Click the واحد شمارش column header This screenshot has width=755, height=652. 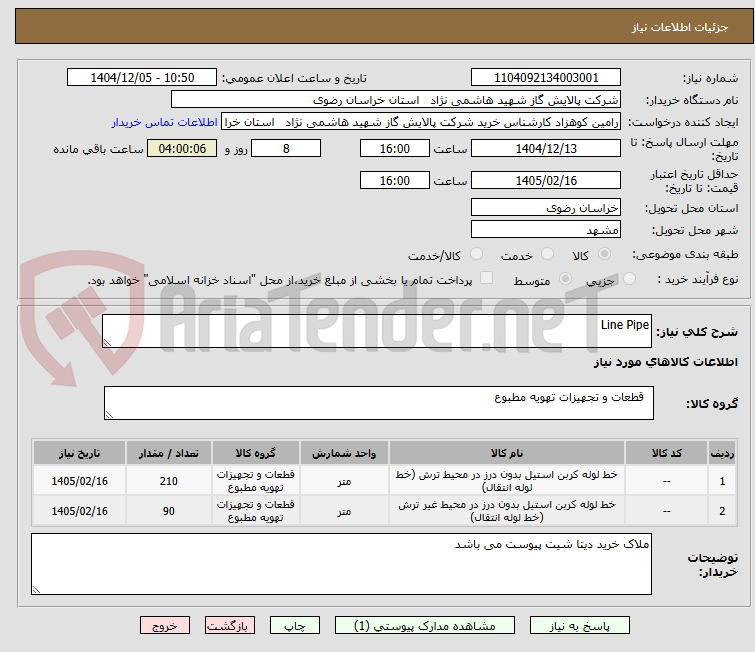(x=344, y=453)
